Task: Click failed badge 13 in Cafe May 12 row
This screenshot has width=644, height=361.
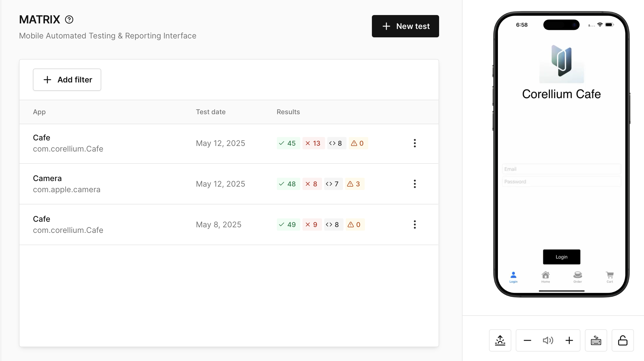Action: pyautogui.click(x=313, y=143)
